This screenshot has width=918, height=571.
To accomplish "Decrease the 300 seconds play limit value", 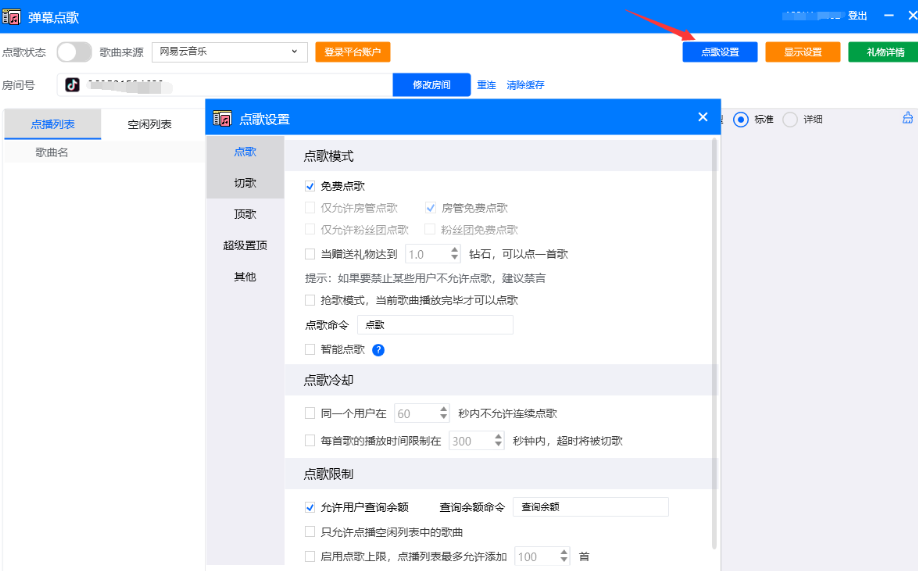I will pos(497,445).
